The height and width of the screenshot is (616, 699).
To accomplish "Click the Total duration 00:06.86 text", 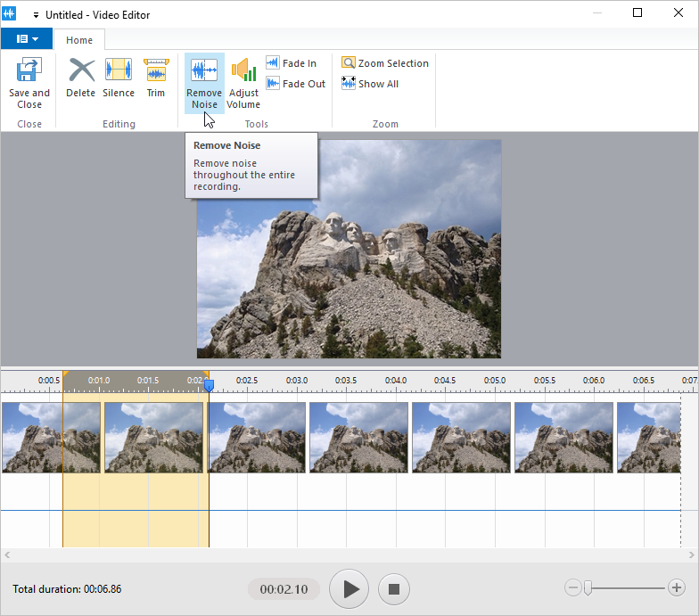I will (67, 588).
